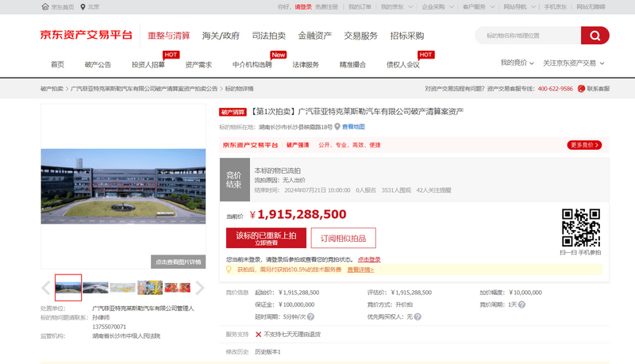
Task: Open 资产需求 in the sub navigation
Action: (x=198, y=64)
